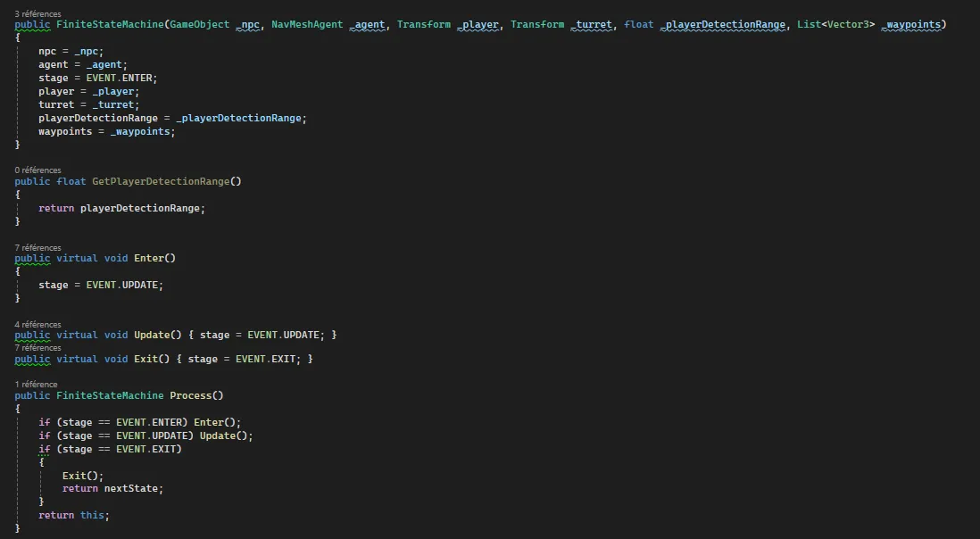Click the Exit() call inside the Process method
980x539 pixels.
pos(83,476)
